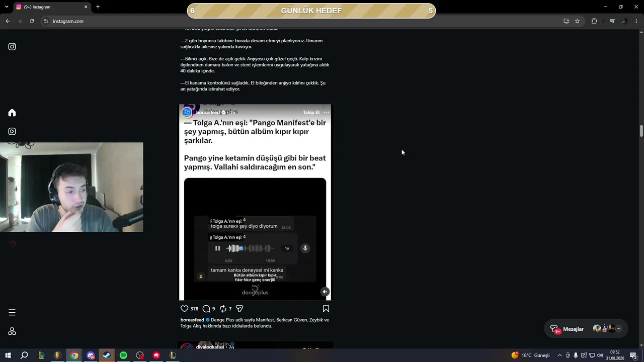This screenshot has width=644, height=362.
Task: Like the boreasfeed post with 378 likes
Action: (x=184, y=309)
